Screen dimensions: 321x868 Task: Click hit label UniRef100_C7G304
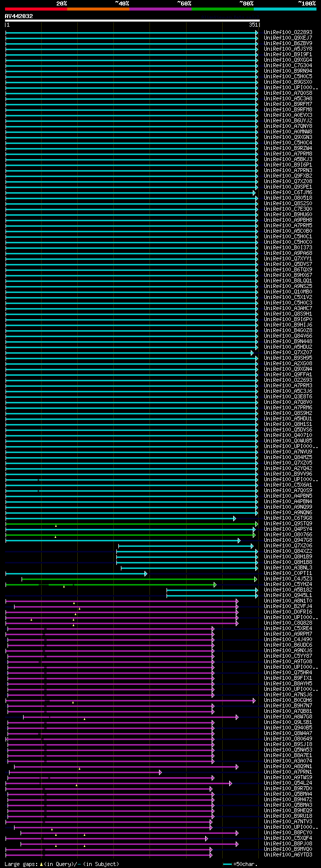coord(288,66)
